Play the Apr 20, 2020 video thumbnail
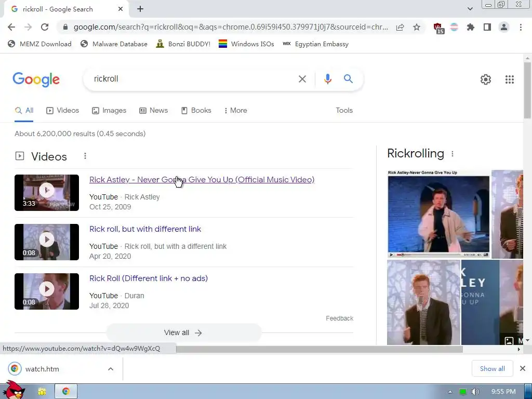 pos(47,242)
